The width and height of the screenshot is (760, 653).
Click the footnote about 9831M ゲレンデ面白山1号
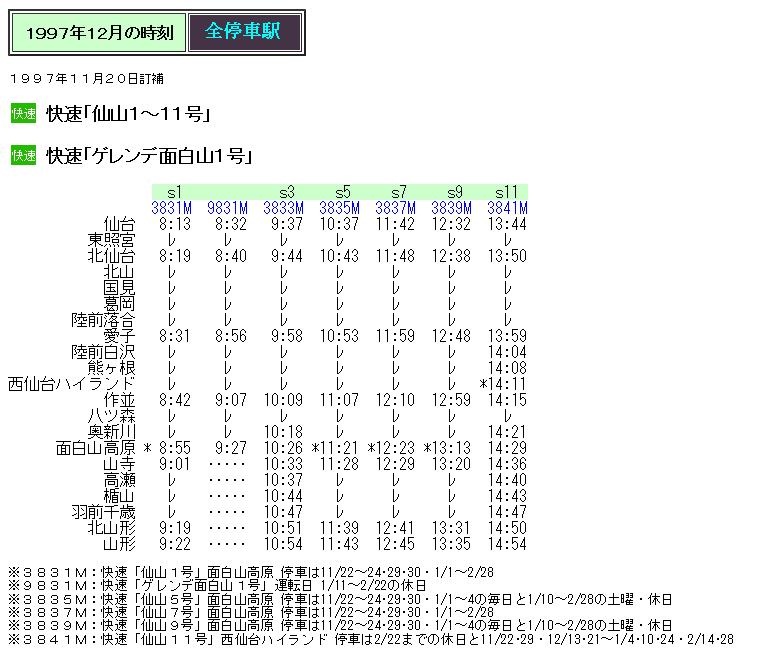point(218,586)
